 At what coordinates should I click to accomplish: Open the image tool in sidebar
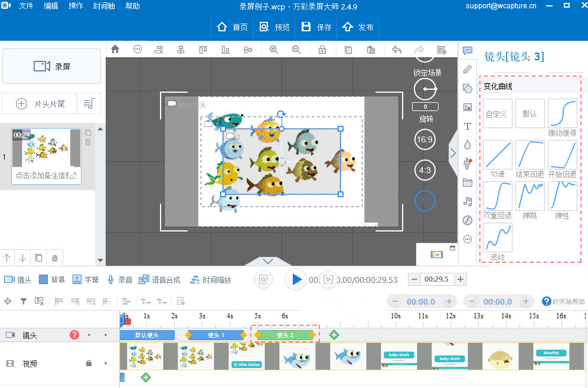pos(467,107)
